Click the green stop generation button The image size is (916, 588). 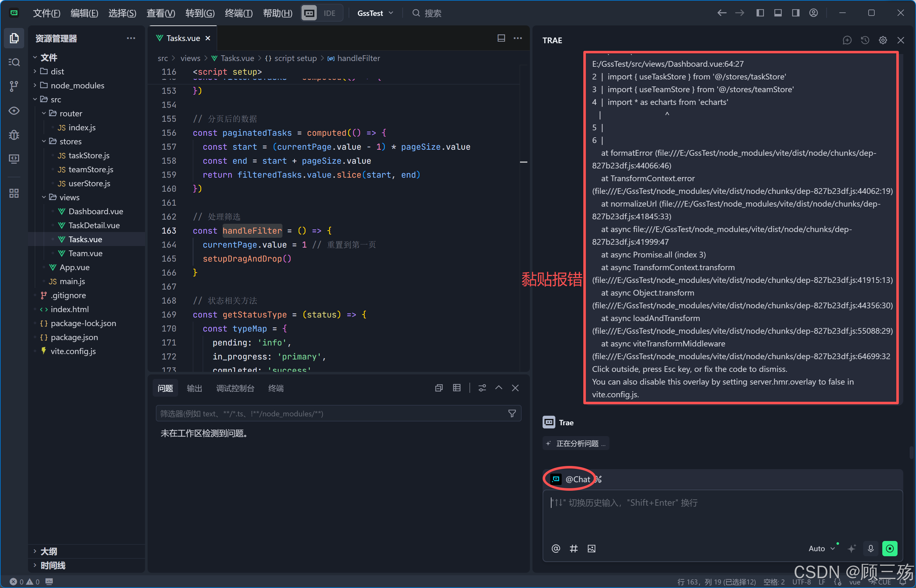(890, 549)
